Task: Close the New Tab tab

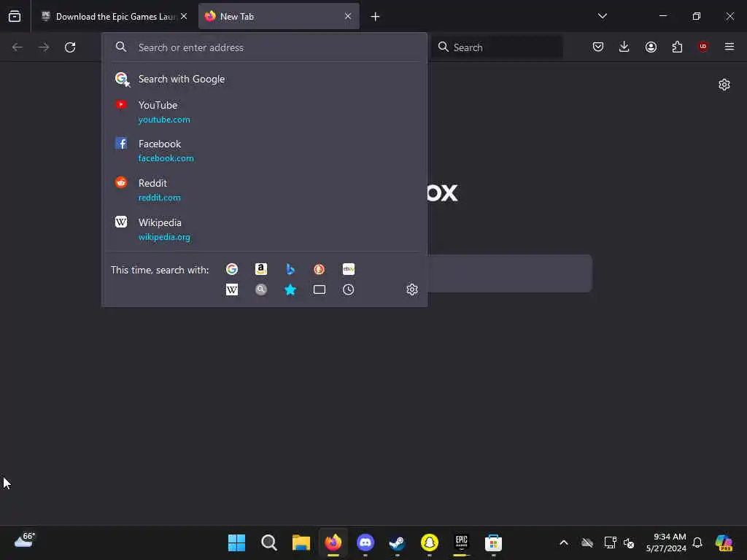Action: click(x=348, y=16)
